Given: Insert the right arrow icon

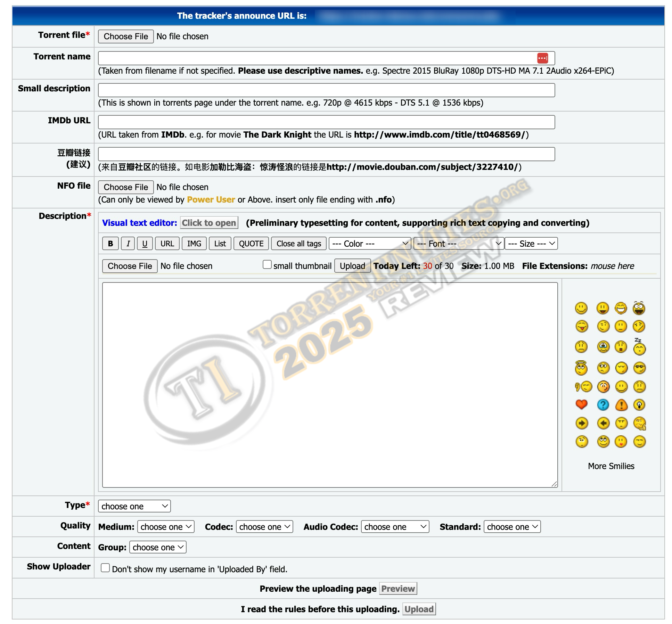Looking at the screenshot, I should [582, 423].
